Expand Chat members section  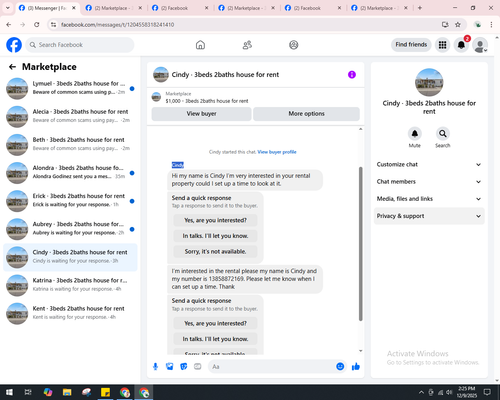coord(429,182)
